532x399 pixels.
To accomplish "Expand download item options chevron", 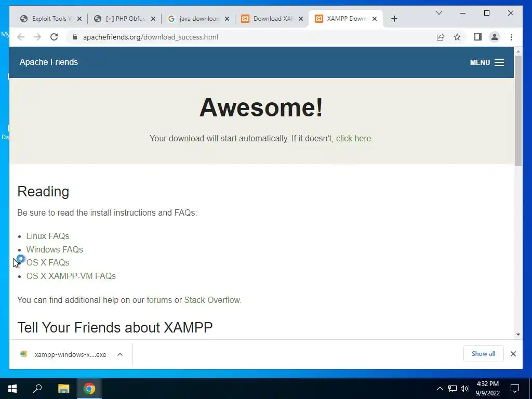I will (120, 354).
